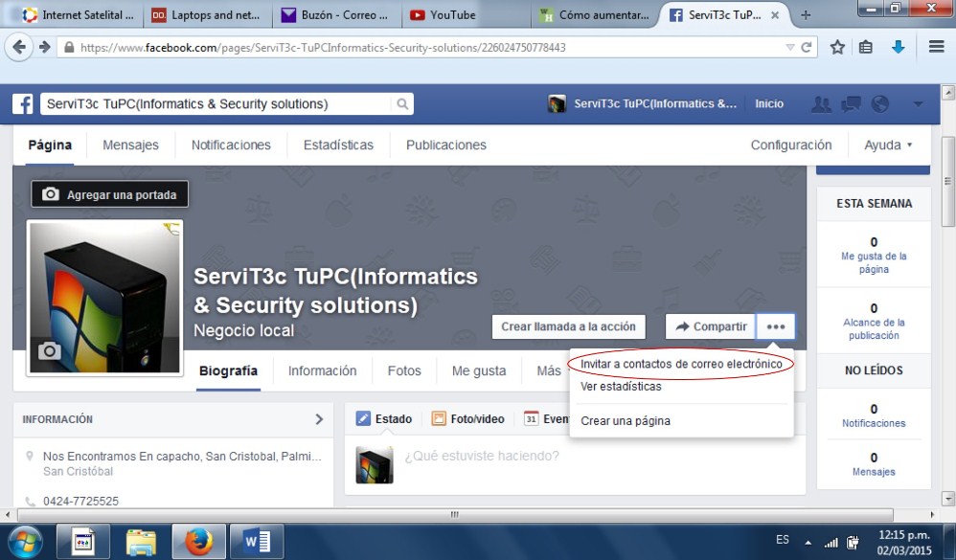Open Facebook messages bubble icon
The width and height of the screenshot is (956, 560).
[x=852, y=104]
